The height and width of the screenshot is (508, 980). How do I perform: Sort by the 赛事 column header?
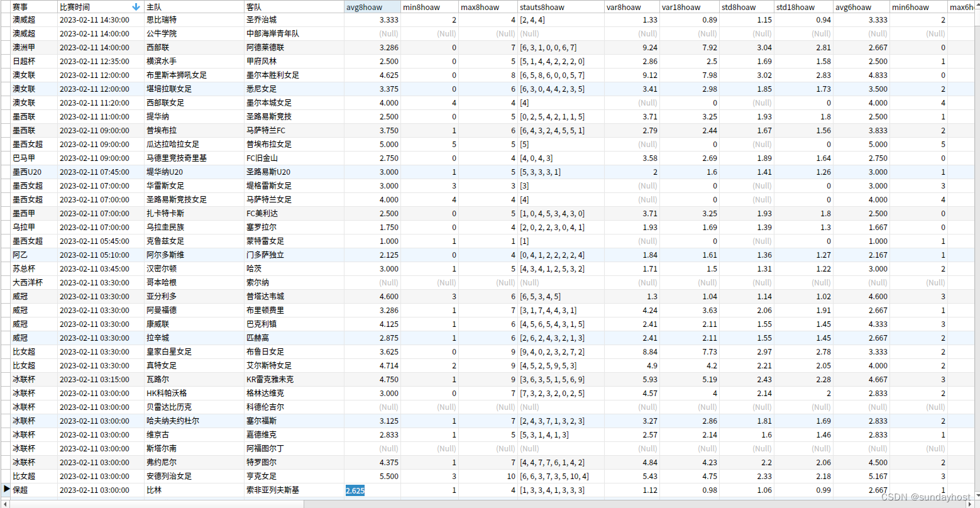[34, 7]
